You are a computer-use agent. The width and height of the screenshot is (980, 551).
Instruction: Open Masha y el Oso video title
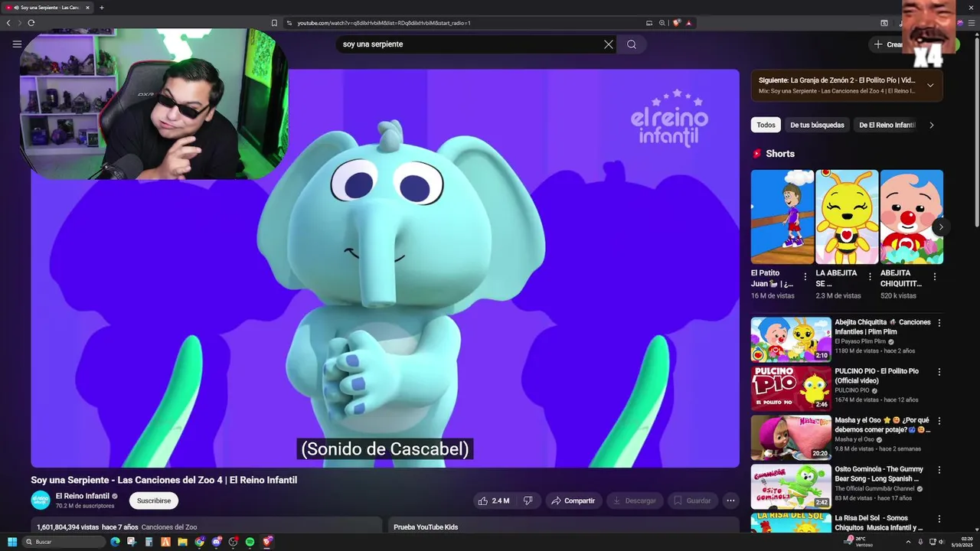pos(883,425)
